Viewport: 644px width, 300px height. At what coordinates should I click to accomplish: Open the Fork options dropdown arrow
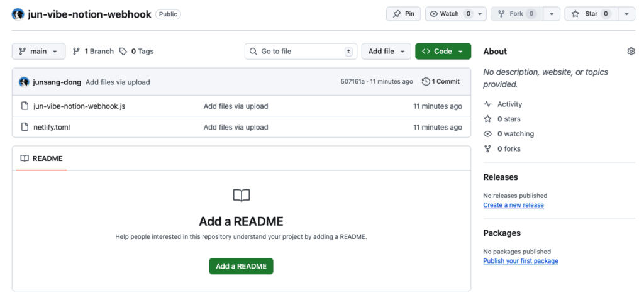pos(552,14)
